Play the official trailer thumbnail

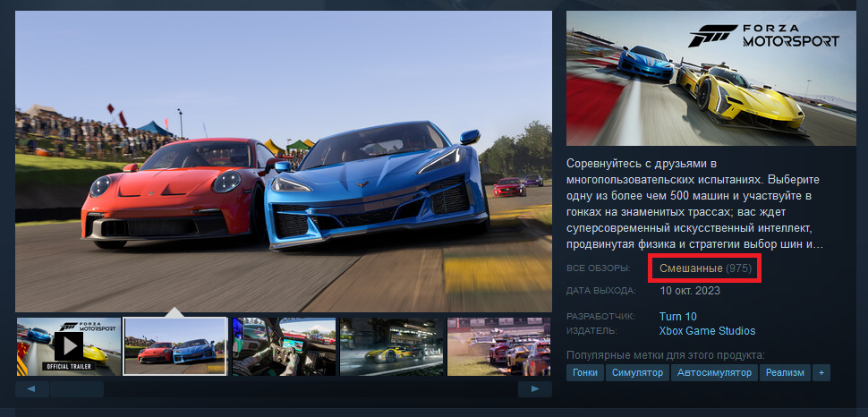point(69,346)
